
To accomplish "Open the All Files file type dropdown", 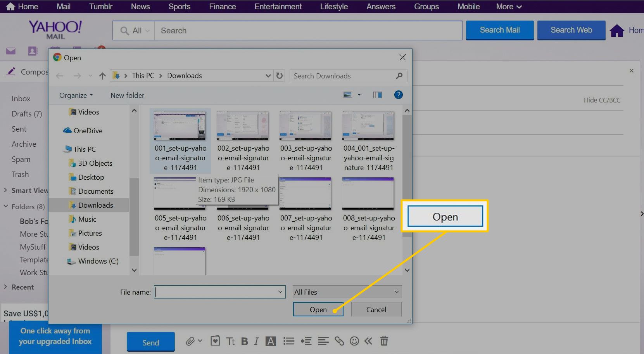I will tap(347, 292).
